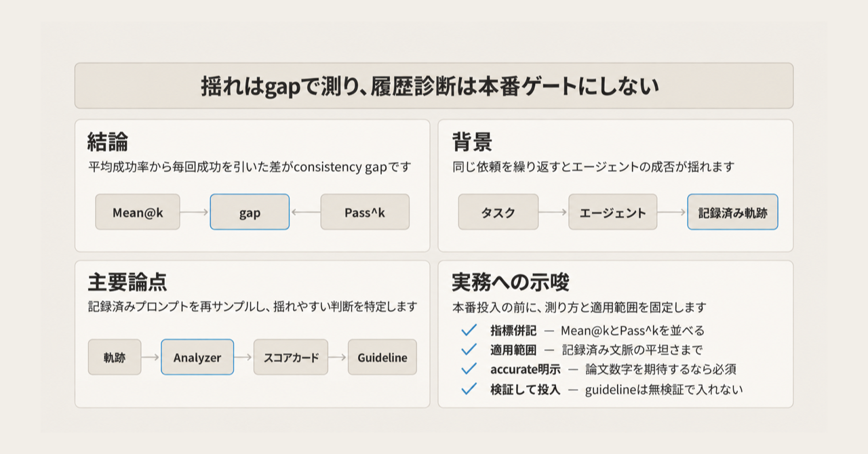The height and width of the screenshot is (454, 868).
Task: Select the エージェント box
Action: pos(613,212)
